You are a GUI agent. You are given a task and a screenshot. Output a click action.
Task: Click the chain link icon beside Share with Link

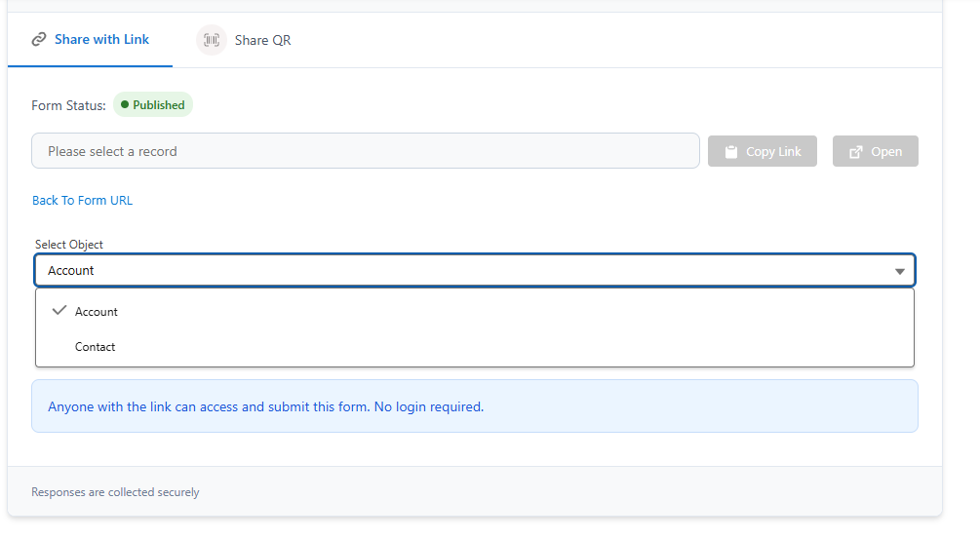coord(39,39)
